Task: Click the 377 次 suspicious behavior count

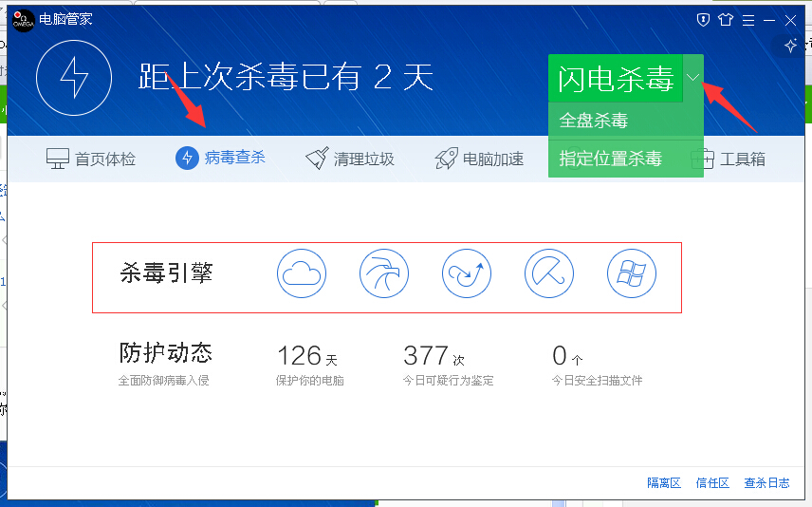Action: tap(434, 356)
